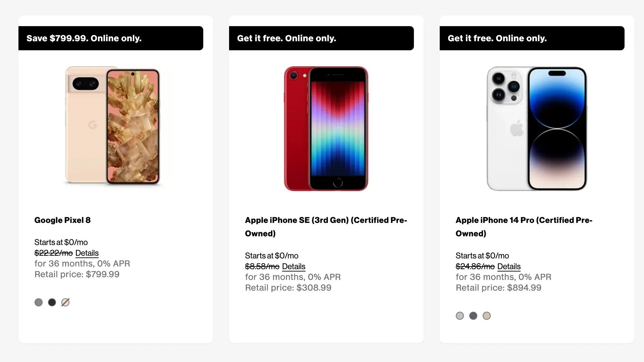Choose the black color swatch for Pixel 8
Screen dimensions: 644x362
click(52, 302)
